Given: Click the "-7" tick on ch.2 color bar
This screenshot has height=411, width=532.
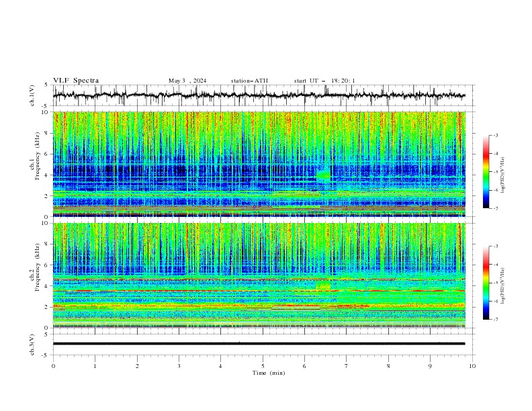Looking at the screenshot, I should pos(495,319).
